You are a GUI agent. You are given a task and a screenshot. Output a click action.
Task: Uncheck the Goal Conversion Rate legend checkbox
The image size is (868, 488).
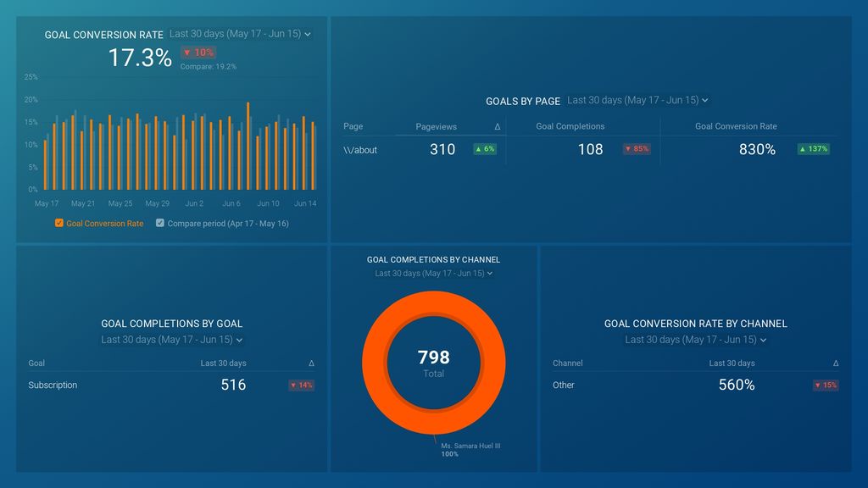click(58, 223)
